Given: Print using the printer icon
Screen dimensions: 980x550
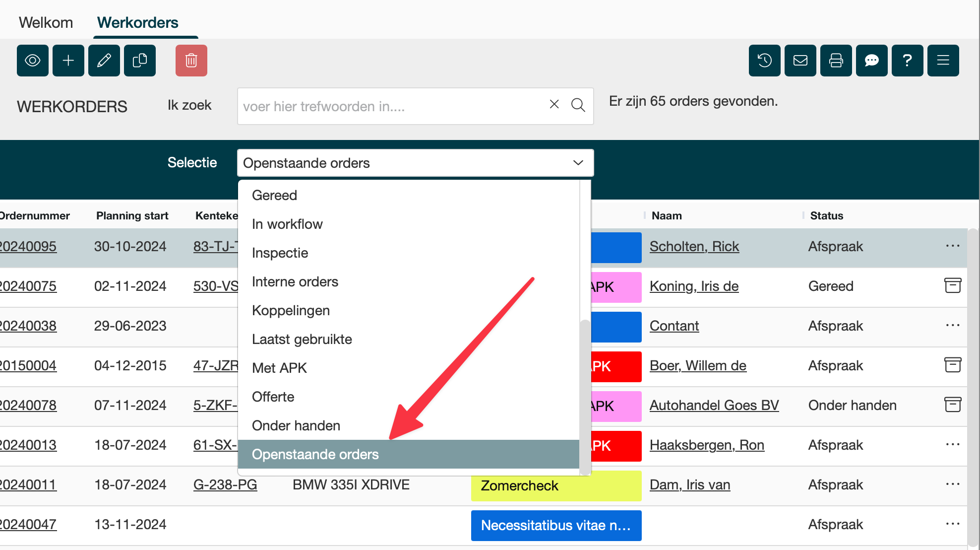Looking at the screenshot, I should point(836,61).
